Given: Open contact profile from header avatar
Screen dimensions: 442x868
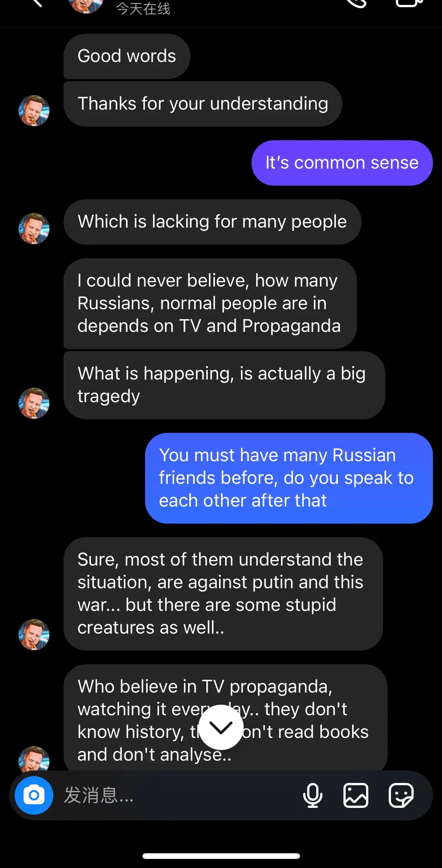Looking at the screenshot, I should pyautogui.click(x=86, y=5).
